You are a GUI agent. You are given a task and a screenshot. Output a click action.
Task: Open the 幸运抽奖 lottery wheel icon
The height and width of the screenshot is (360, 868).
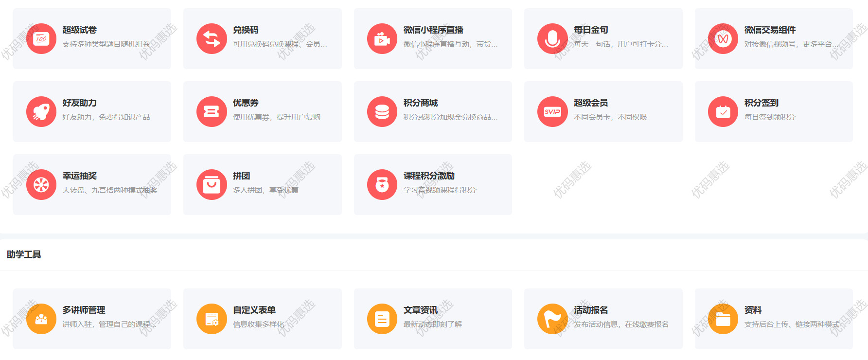tap(41, 184)
